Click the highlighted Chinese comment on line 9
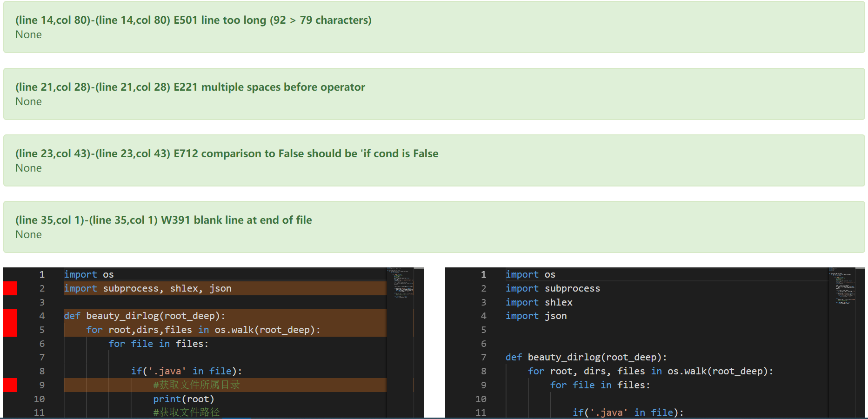Image resolution: width=868 pixels, height=419 pixels. 196,385
